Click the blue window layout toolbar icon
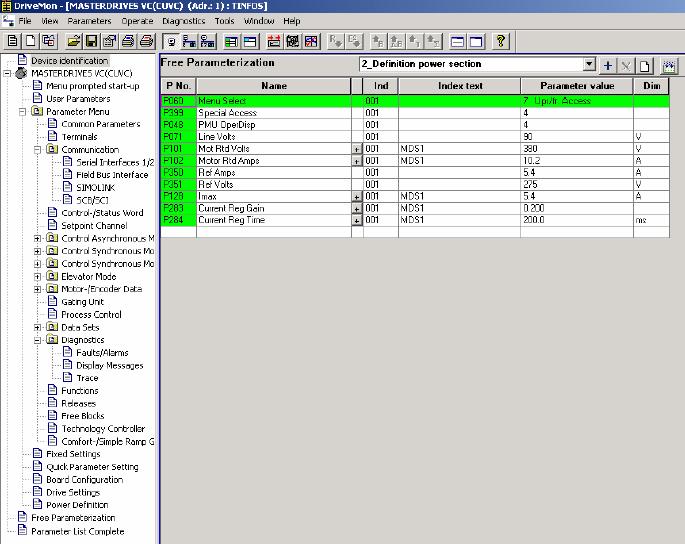685x544 pixels. click(x=249, y=42)
